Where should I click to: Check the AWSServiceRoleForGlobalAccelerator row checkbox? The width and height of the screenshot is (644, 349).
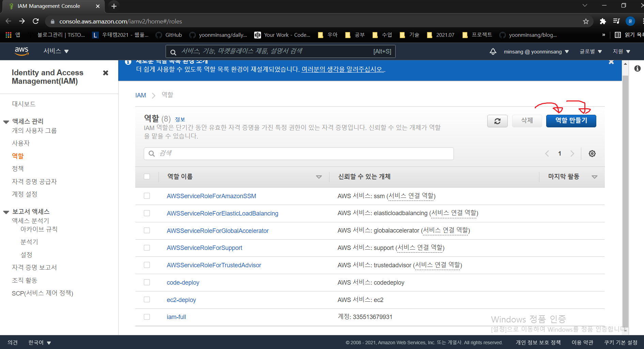[147, 231]
